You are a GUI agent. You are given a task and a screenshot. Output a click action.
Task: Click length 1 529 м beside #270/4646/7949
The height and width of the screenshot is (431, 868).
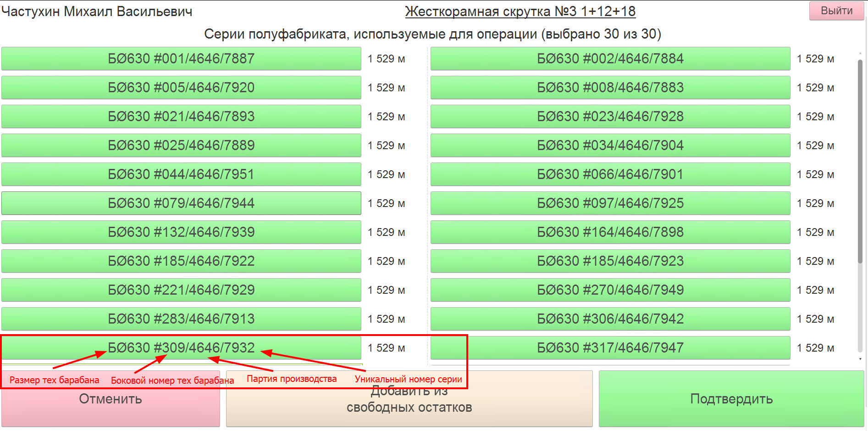pyautogui.click(x=815, y=290)
